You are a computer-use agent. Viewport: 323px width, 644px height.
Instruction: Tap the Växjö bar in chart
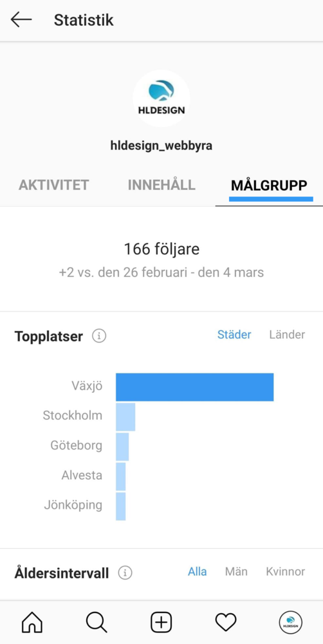[194, 387]
